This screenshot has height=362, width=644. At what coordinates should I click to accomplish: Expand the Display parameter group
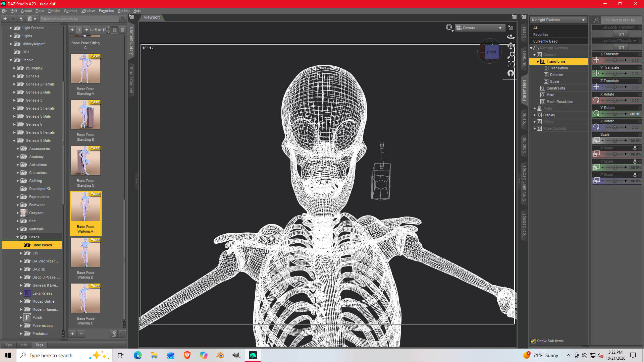click(534, 115)
